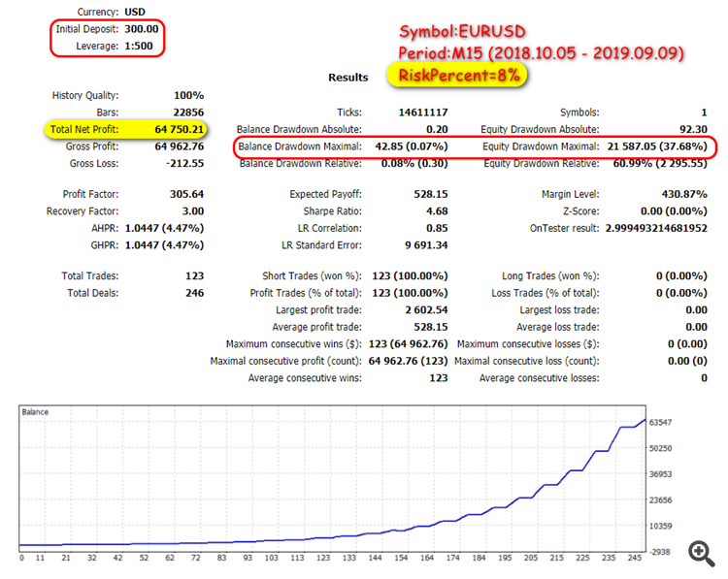Click the -2938 y-axis label
Screen dimensions: 728x579
[659, 552]
